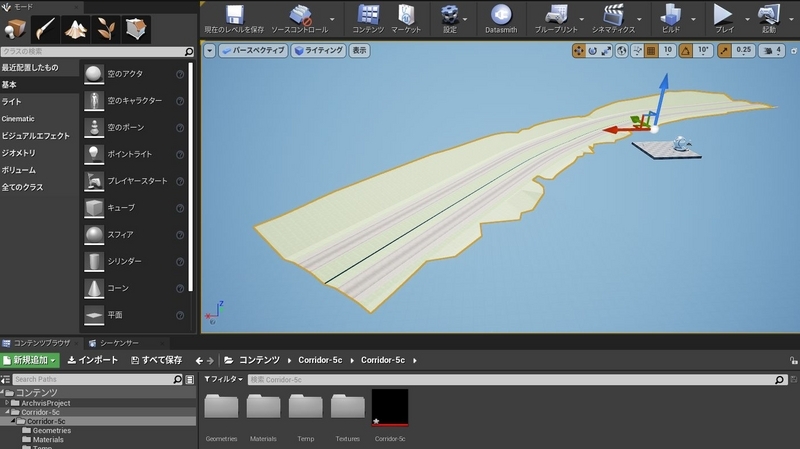Expand the Source Control dropdown arrow
Image resolution: width=800 pixels, height=449 pixels.
[333, 19]
